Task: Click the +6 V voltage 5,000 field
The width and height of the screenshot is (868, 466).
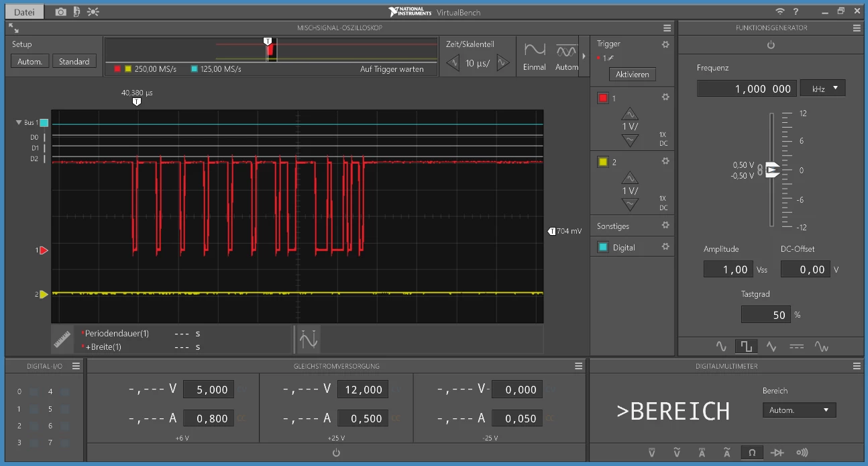Action: tap(209, 389)
